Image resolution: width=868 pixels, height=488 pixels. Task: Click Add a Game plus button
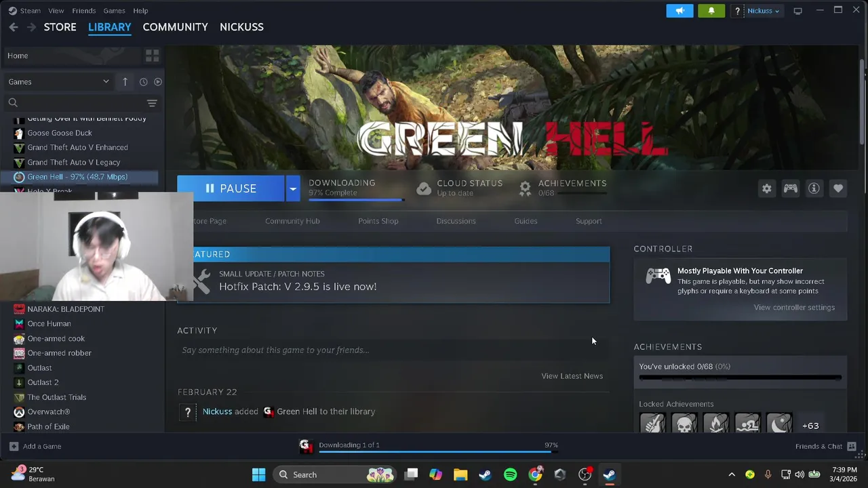click(x=14, y=446)
